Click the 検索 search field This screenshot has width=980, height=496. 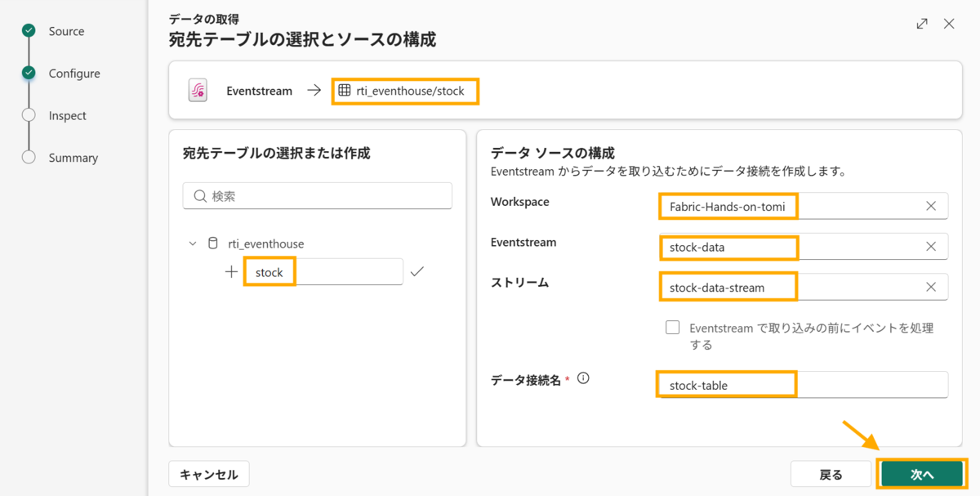[318, 196]
